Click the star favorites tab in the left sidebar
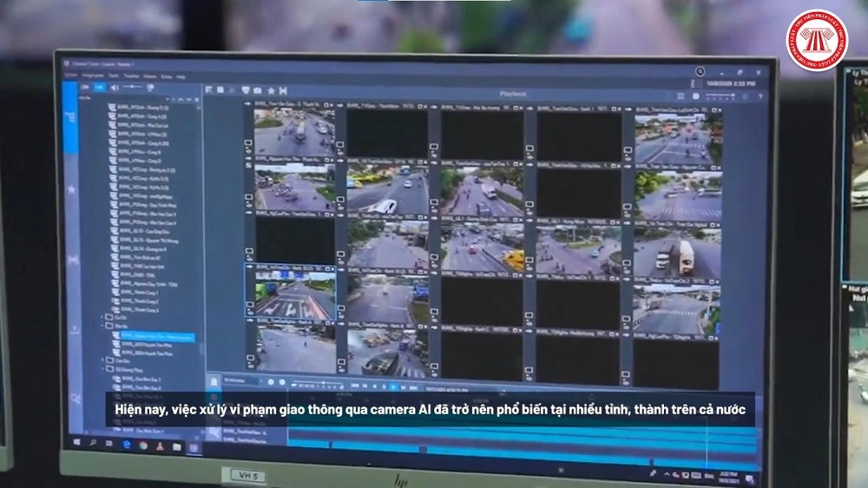The image size is (868, 488). click(x=71, y=189)
